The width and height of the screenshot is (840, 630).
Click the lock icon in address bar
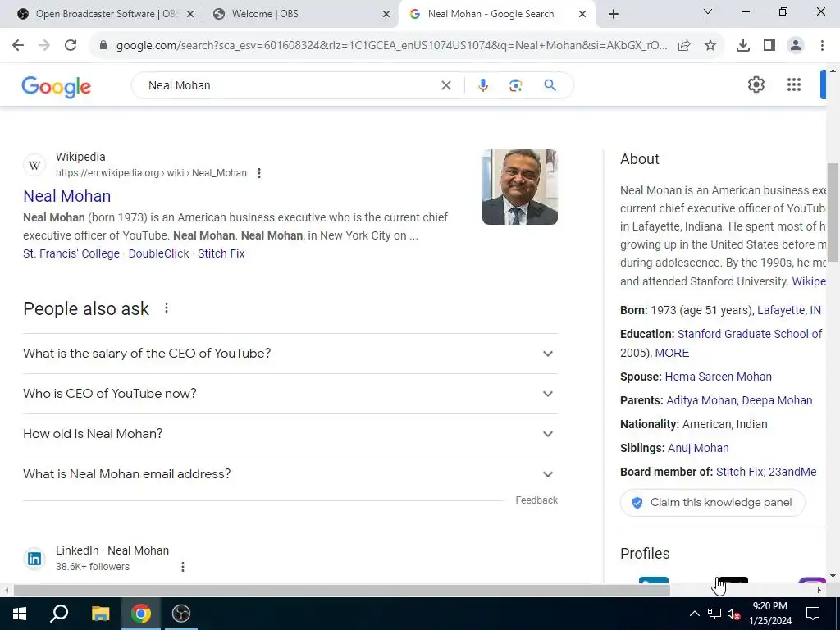103,46
